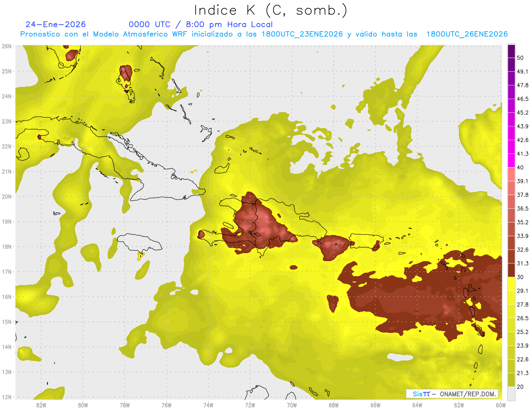This screenshot has width=532, height=411.
Task: Click the '25.2' colorbar value
Action: pyautogui.click(x=523, y=332)
